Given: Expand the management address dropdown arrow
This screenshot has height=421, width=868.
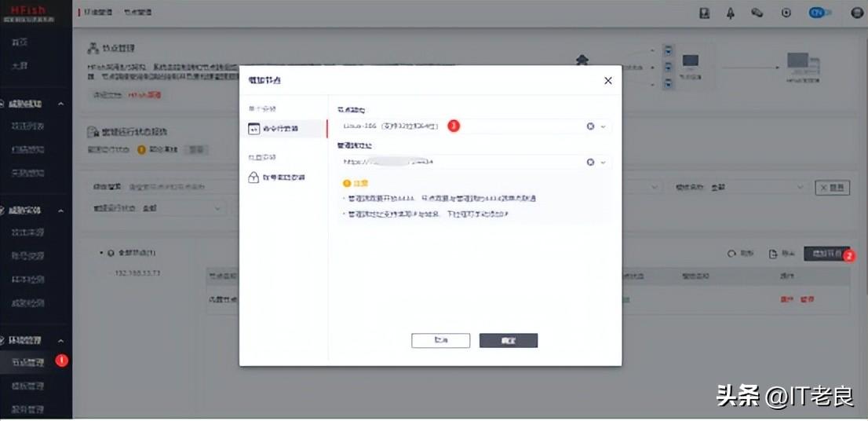Looking at the screenshot, I should click(603, 162).
